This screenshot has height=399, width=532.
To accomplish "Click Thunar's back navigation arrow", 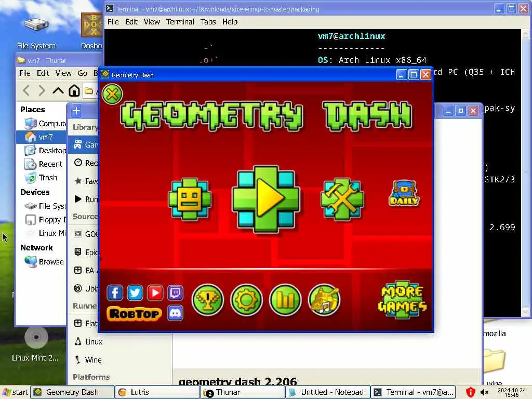I will 26,90.
